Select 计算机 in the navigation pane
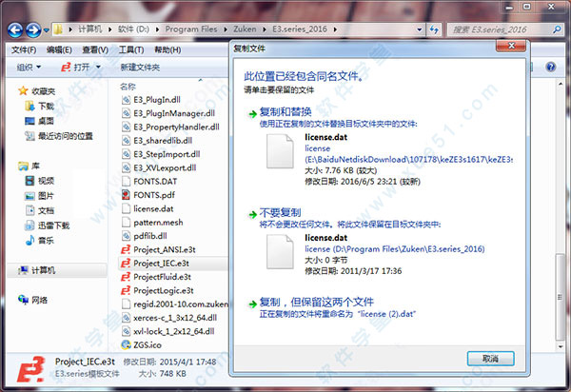571x392 pixels. coord(37,270)
